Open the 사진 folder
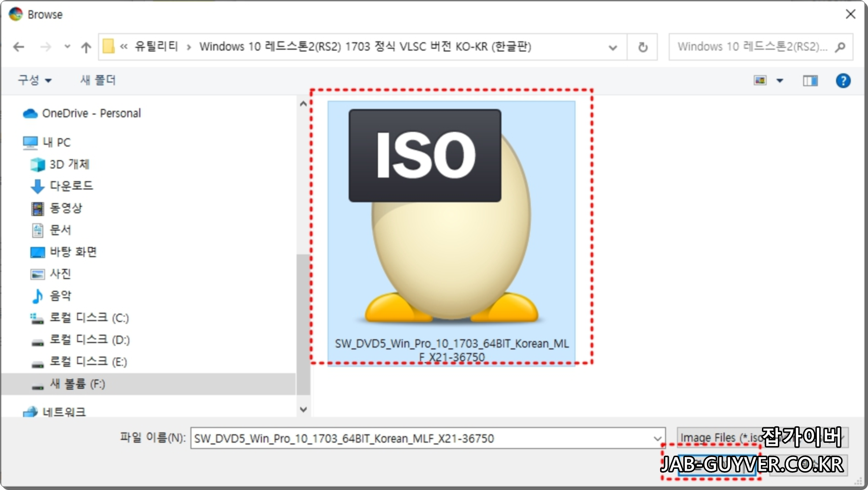 click(51, 274)
